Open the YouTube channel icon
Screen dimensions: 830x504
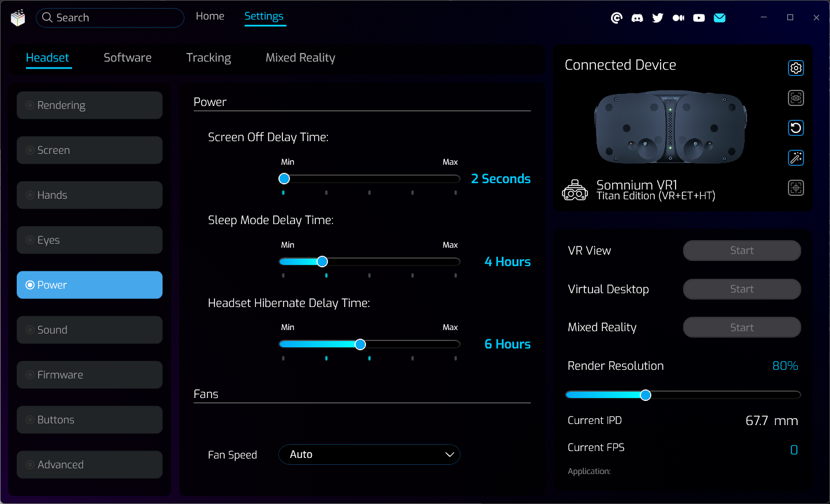pos(699,18)
